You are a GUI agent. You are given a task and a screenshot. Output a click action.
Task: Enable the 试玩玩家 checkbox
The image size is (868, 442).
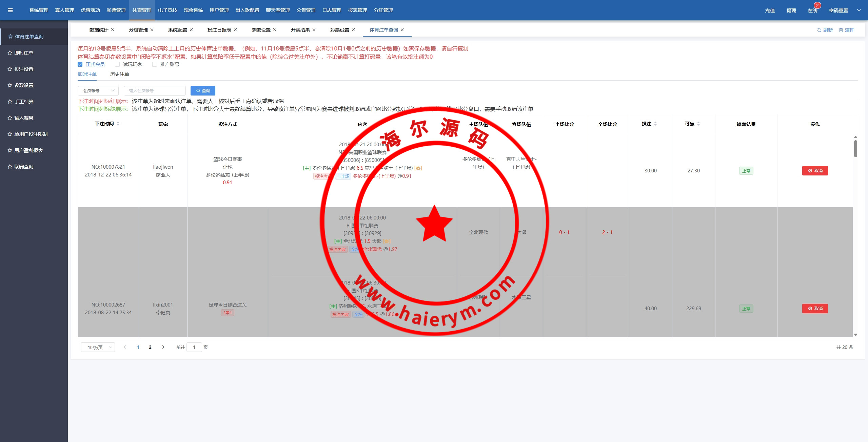(117, 64)
